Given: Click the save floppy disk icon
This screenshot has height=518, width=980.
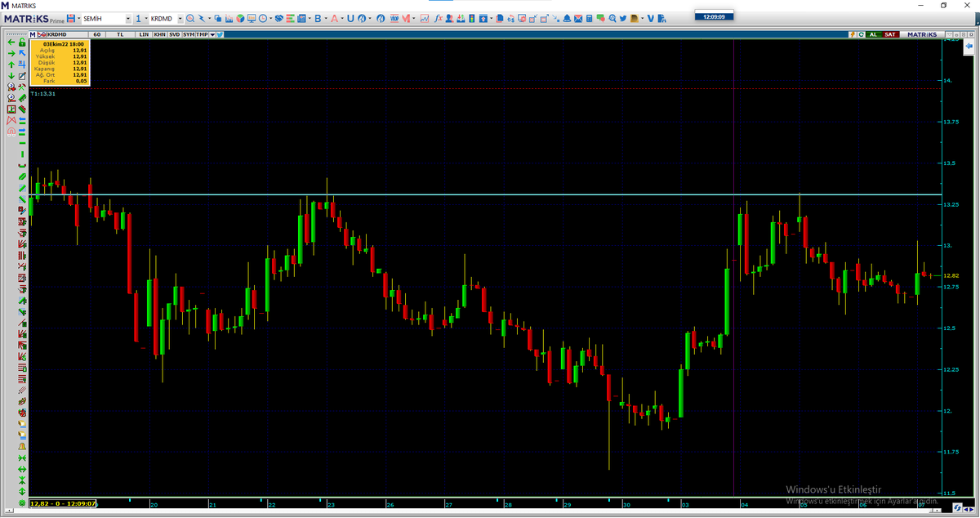Looking at the screenshot, I should [x=71, y=18].
